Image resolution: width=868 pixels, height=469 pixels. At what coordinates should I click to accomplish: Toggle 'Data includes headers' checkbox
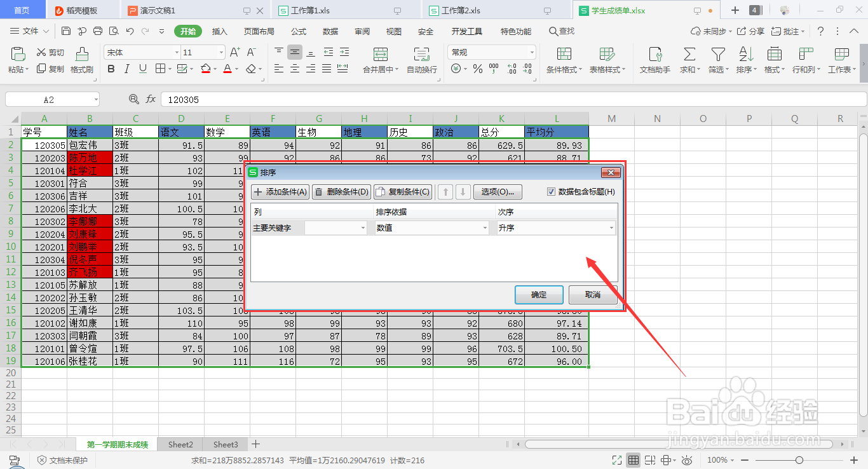pos(551,191)
